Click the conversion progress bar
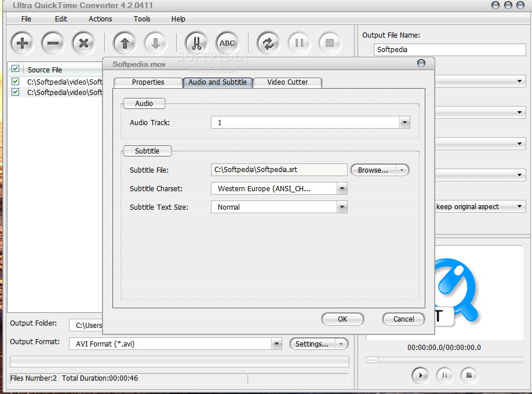The height and width of the screenshot is (394, 532). (x=180, y=362)
